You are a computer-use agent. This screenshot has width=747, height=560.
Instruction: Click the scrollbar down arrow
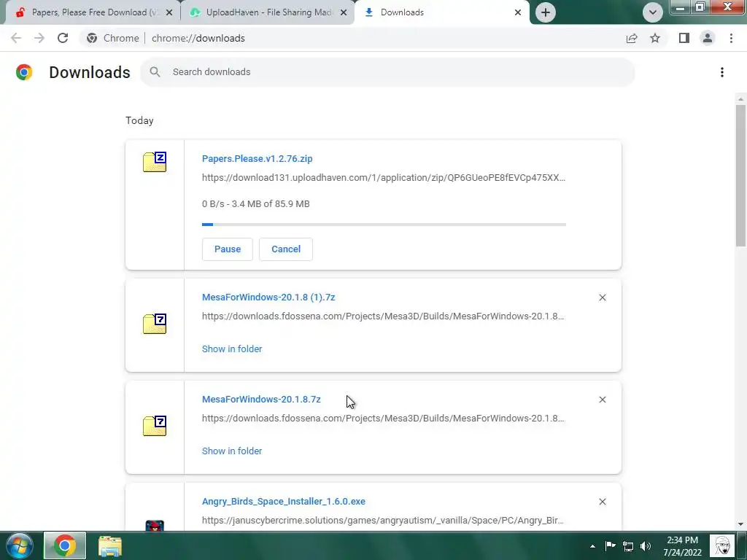tap(740, 524)
